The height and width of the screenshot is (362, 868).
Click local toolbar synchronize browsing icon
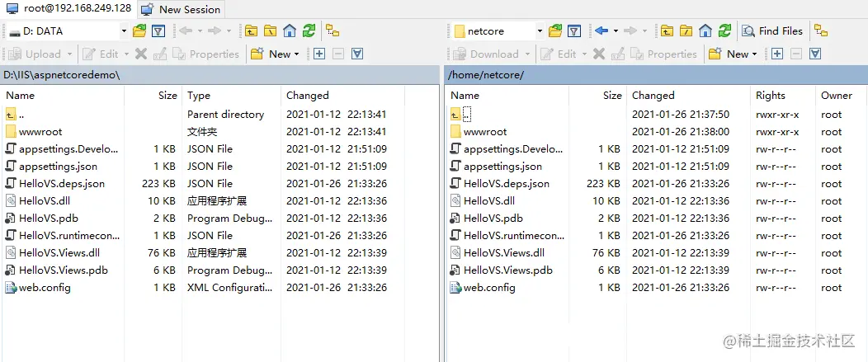point(333,31)
